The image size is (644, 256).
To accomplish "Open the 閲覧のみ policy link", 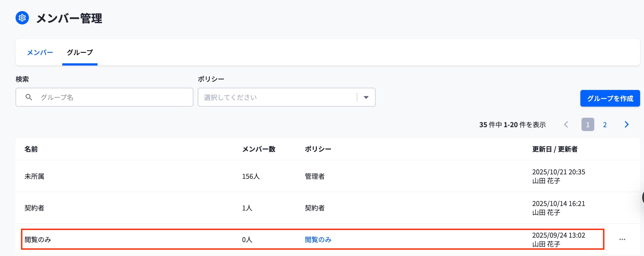I will tap(318, 240).
